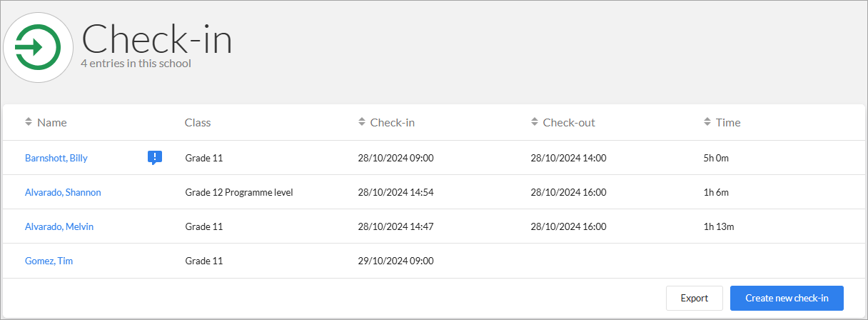Select Grade 12 Programme level class cell
Screen dimensions: 868x320
pyautogui.click(x=239, y=192)
